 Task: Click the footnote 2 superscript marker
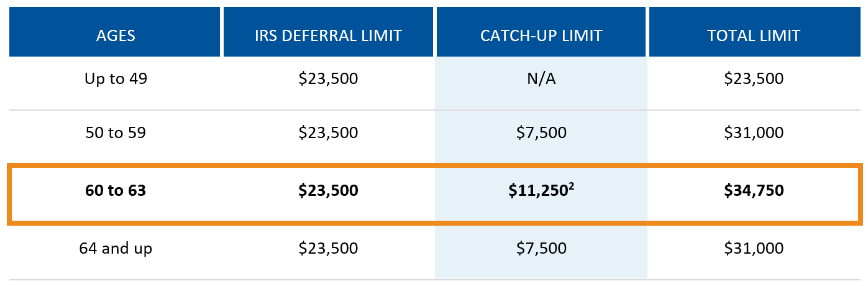coord(570,185)
